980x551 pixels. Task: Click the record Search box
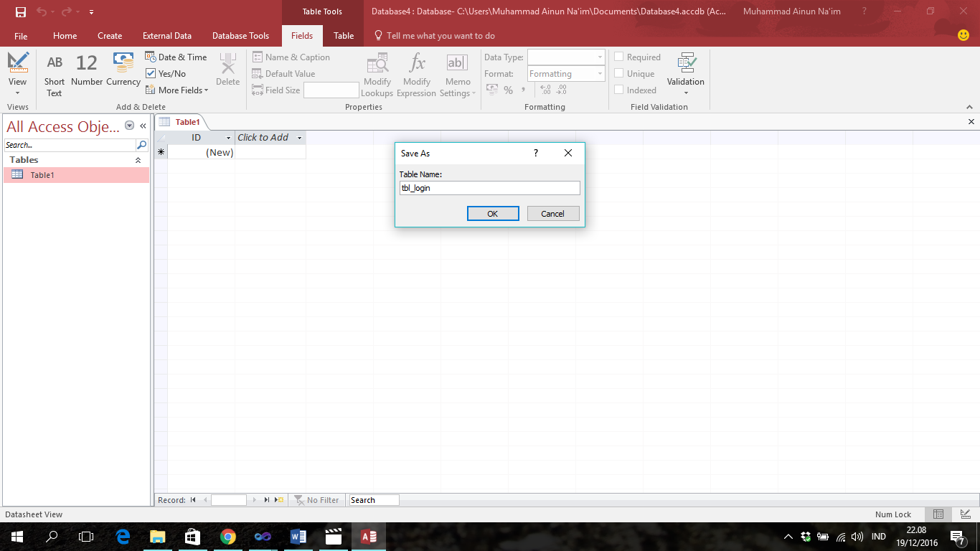(374, 500)
